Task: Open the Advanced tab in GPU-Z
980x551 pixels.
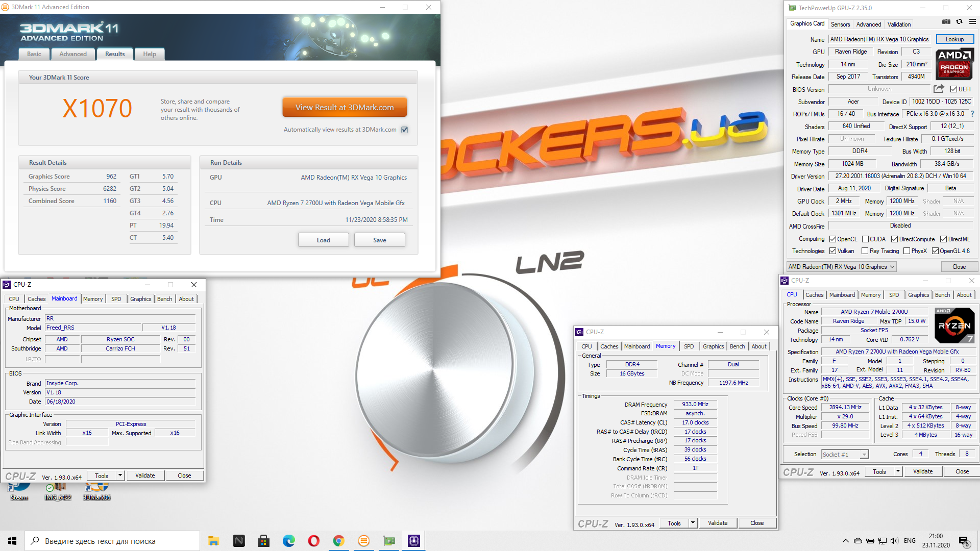Action: click(869, 24)
